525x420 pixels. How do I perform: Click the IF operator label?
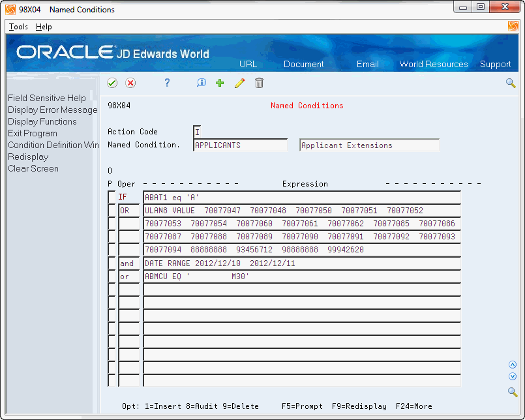[x=123, y=197]
